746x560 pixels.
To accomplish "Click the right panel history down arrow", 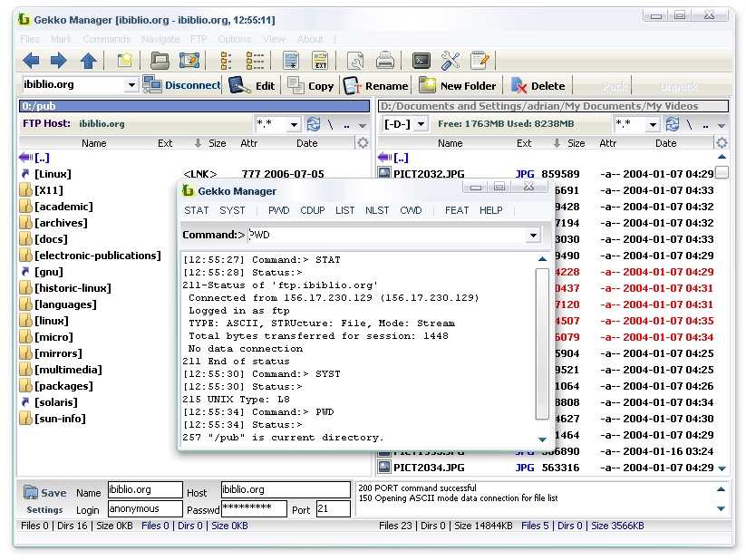I will tap(722, 126).
